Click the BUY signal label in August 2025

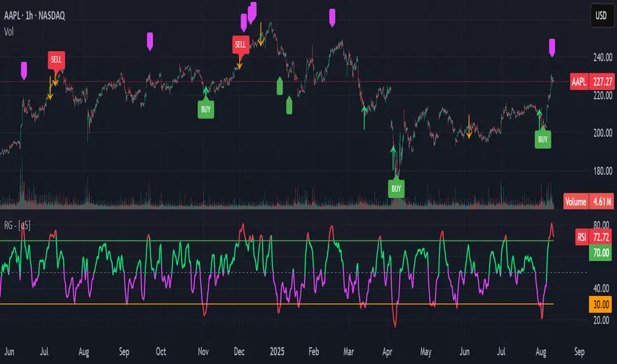tap(543, 139)
